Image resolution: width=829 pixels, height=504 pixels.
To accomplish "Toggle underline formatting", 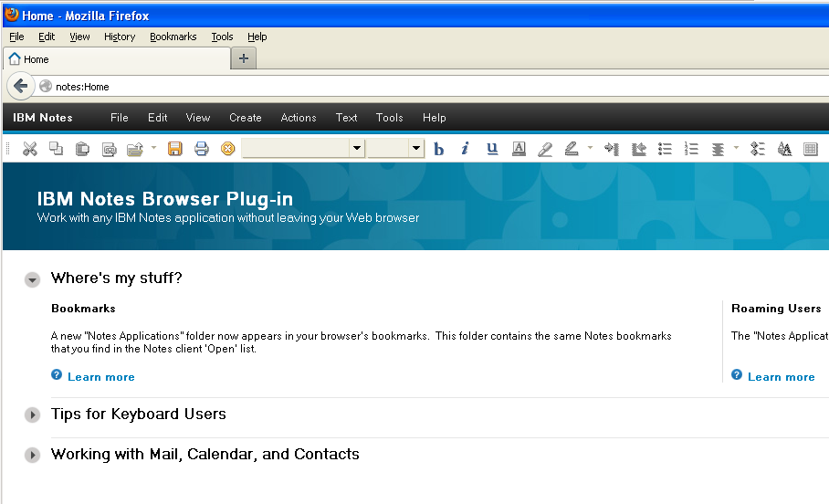I will (x=492, y=149).
